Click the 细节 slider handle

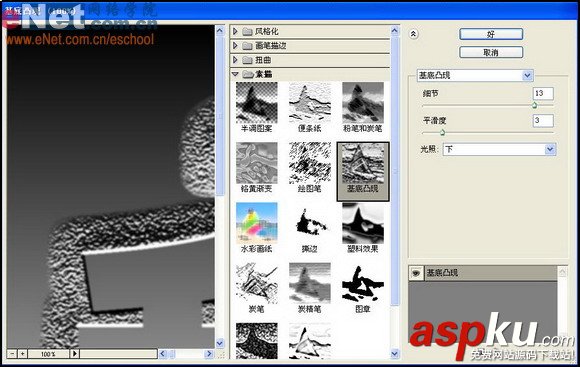tap(534, 105)
